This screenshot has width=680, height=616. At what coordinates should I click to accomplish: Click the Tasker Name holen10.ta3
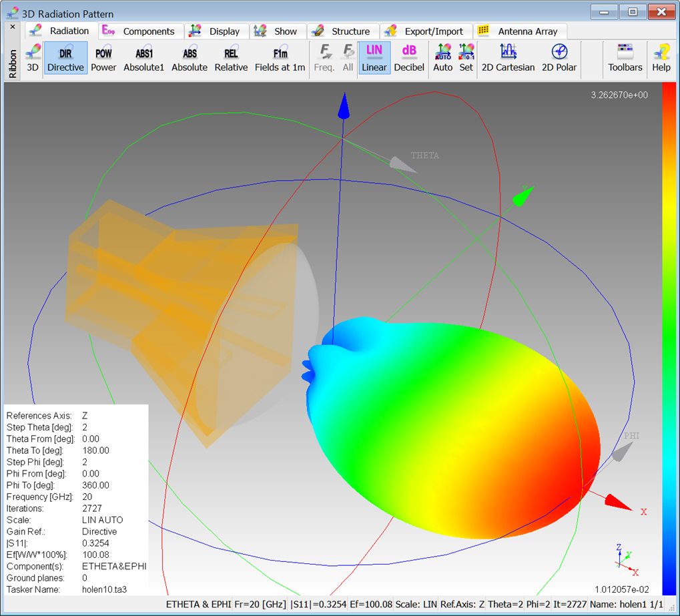tap(105, 589)
